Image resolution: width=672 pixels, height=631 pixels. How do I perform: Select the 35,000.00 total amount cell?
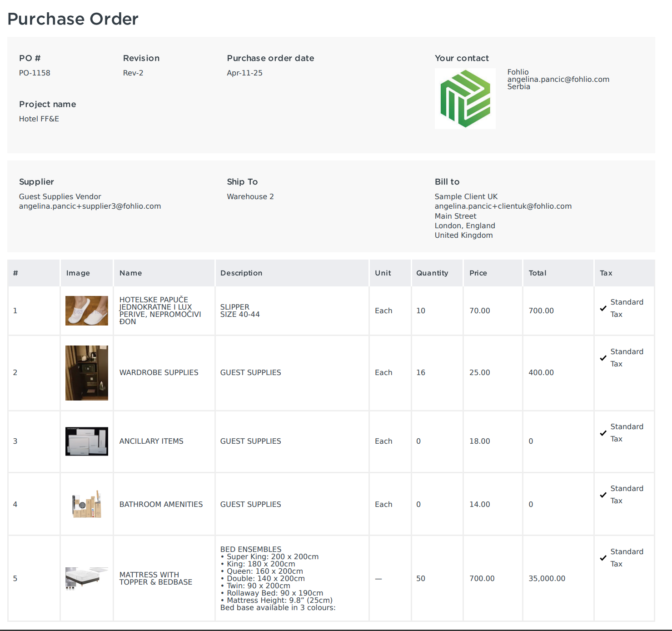pyautogui.click(x=547, y=578)
